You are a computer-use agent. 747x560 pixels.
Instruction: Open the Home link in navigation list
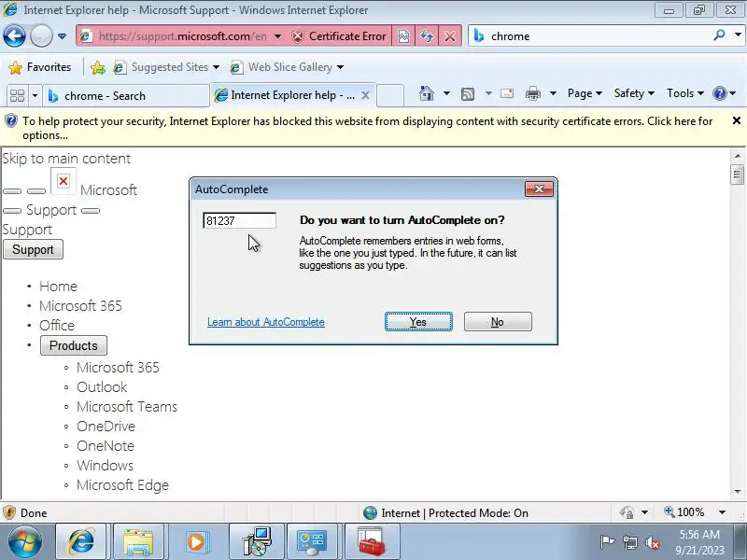pos(58,287)
